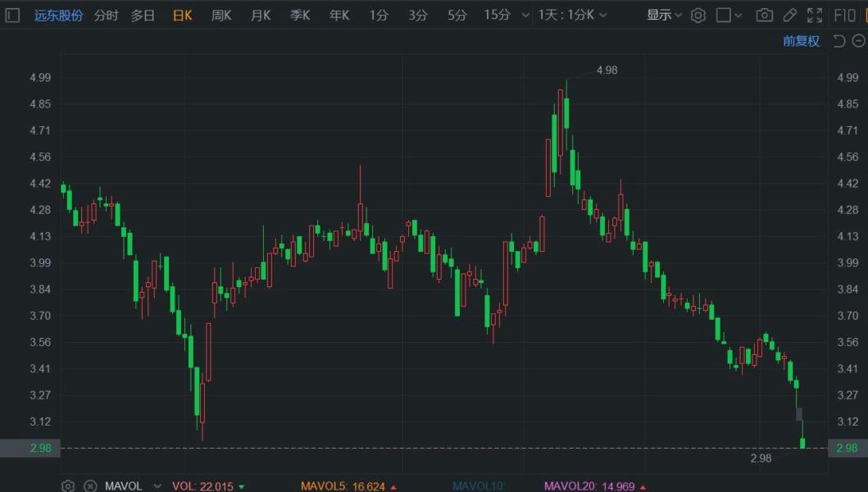Select the 月K monthly candlestick tab
Screen dimensions: 868x492
pos(260,15)
